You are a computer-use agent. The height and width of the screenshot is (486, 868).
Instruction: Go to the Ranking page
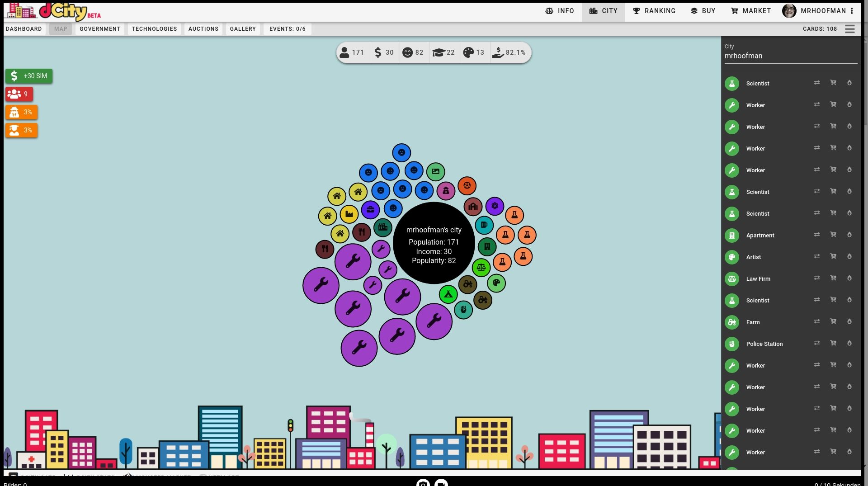[654, 11]
